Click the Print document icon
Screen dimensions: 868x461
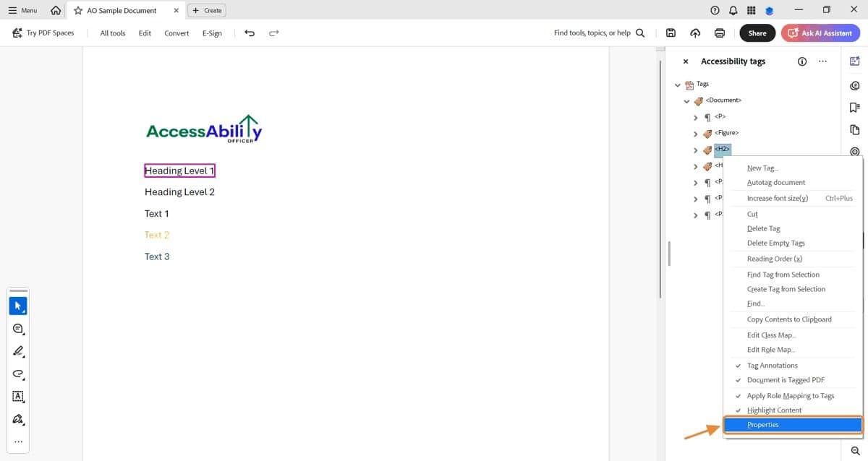719,33
